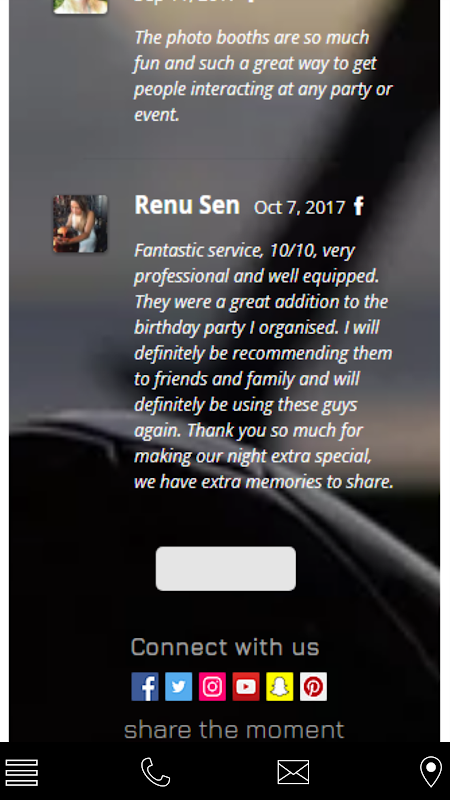The height and width of the screenshot is (800, 450).
Task: Click the blank gray button below reviews
Action: click(226, 568)
